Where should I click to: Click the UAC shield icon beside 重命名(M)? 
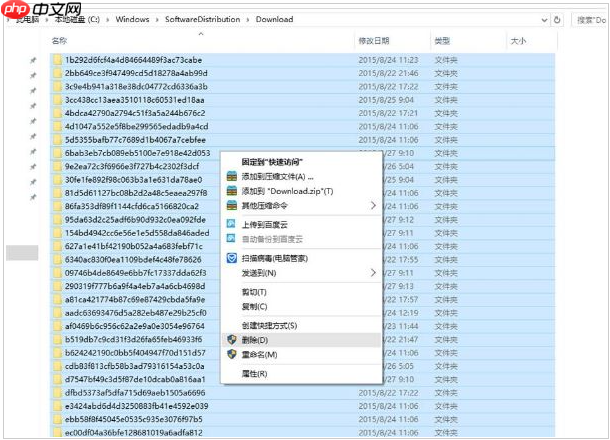pyautogui.click(x=231, y=354)
